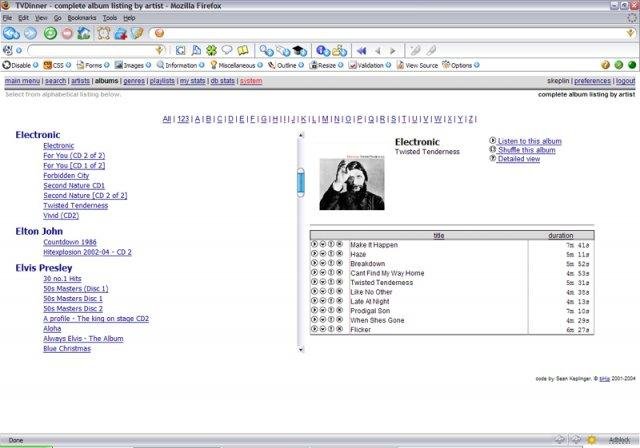Click the download arrow icon on Prodigal Son row
640x448 pixels.
click(x=322, y=310)
